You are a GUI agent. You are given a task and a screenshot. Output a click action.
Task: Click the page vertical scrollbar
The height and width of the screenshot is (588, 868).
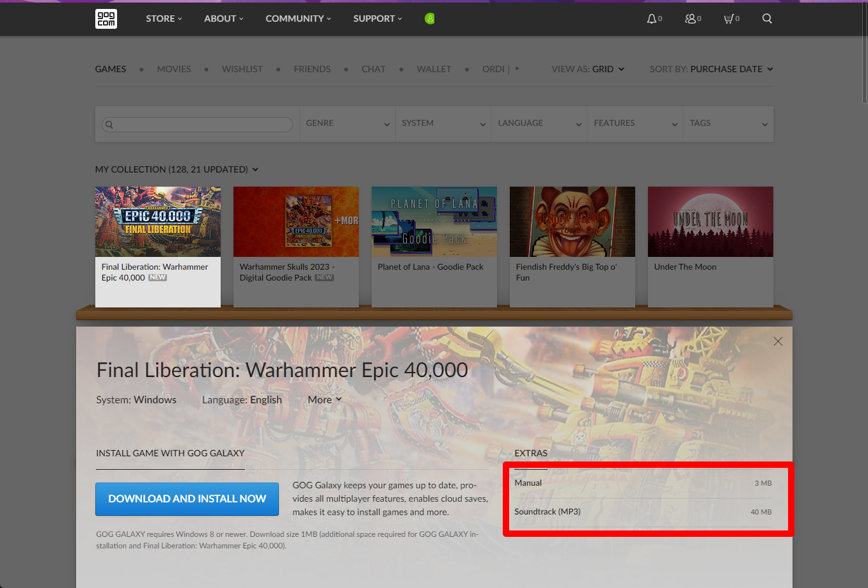864,52
